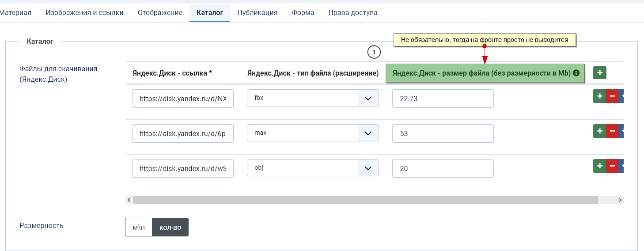Delete the max file row

point(612,131)
